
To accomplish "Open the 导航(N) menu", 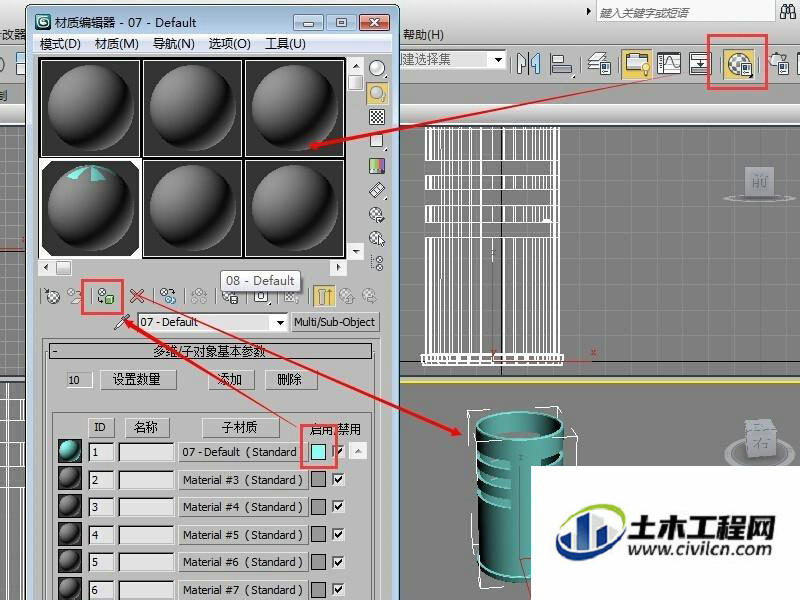I will tap(173, 44).
